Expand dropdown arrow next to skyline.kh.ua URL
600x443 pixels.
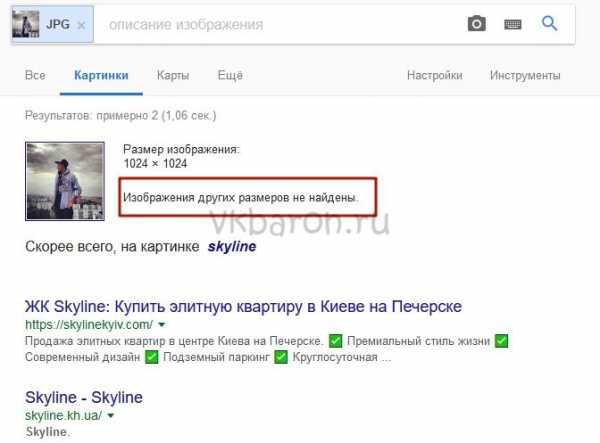pyautogui.click(x=111, y=415)
